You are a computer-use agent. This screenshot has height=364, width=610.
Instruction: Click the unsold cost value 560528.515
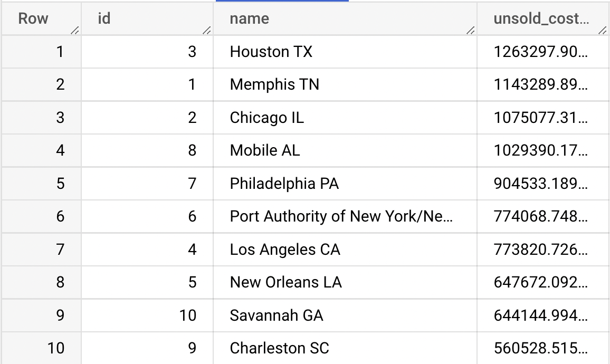point(541,348)
